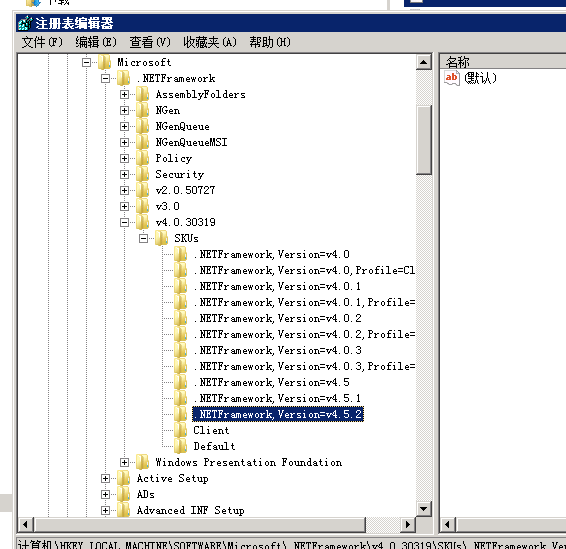Click folder icon of Version=v4.5 key
The height and width of the screenshot is (549, 566).
(x=180, y=382)
